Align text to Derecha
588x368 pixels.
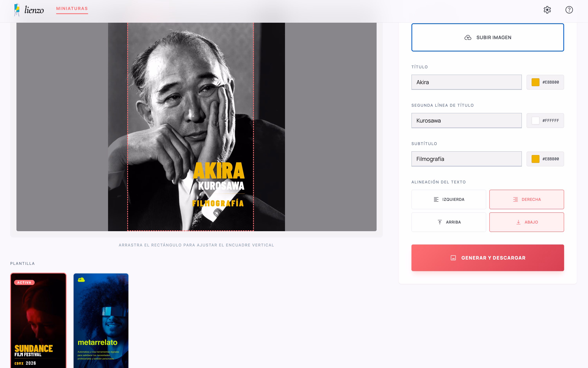(x=526, y=199)
